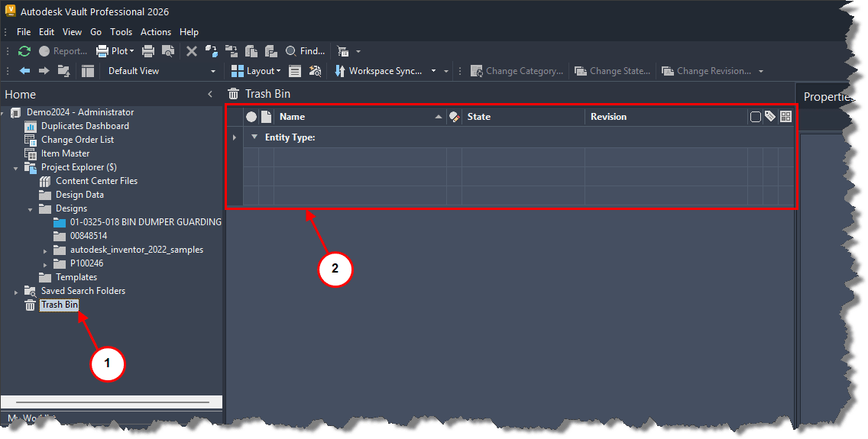This screenshot has width=868, height=439.
Task: Expand autodesk_inventor_2022_samples folder
Action: pyautogui.click(x=45, y=251)
